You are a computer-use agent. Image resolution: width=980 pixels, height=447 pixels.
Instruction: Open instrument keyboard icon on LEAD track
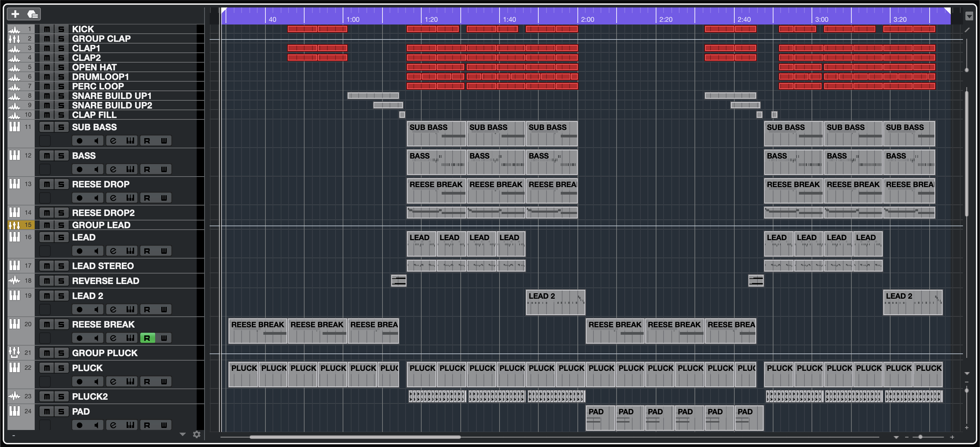click(130, 251)
